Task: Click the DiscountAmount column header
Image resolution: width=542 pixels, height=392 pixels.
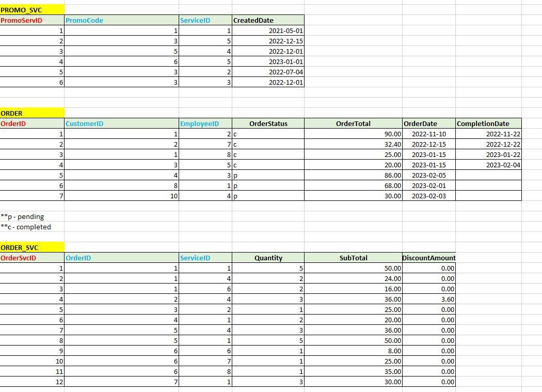Action: pyautogui.click(x=428, y=258)
